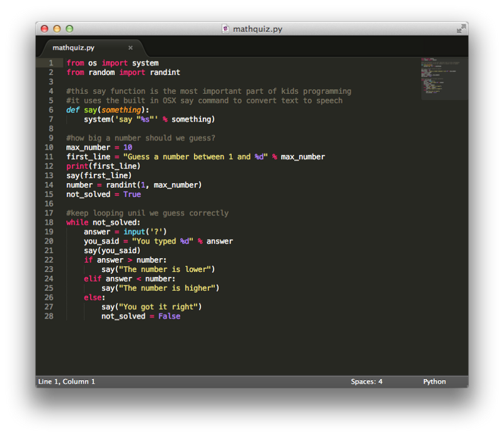Place cursor on the "True" value on line 15
This screenshot has height=437, width=504.
point(132,195)
